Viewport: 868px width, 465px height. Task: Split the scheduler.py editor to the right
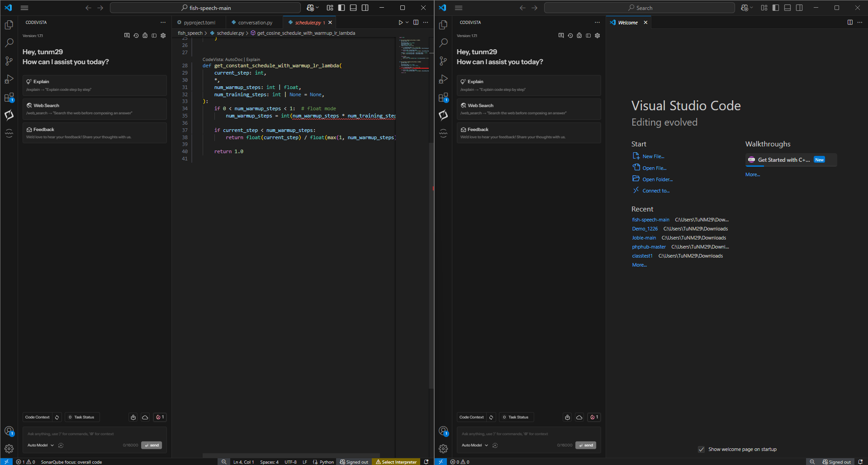tap(416, 23)
